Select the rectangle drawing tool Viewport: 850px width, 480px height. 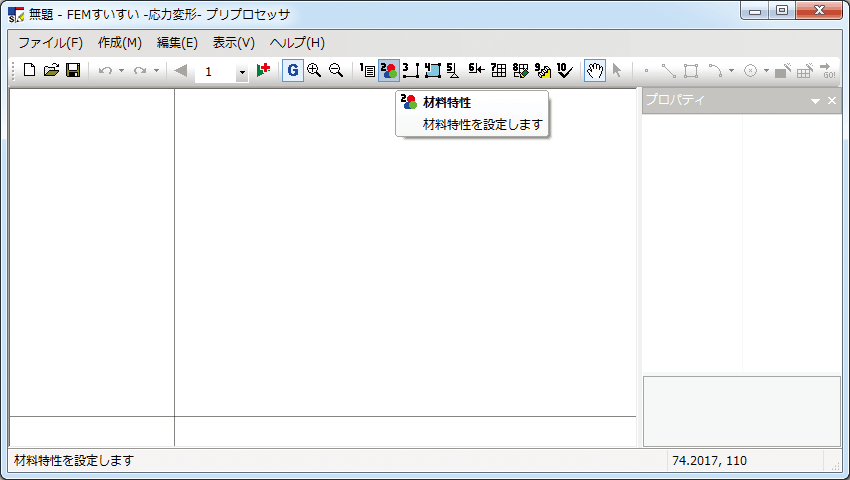click(x=691, y=71)
